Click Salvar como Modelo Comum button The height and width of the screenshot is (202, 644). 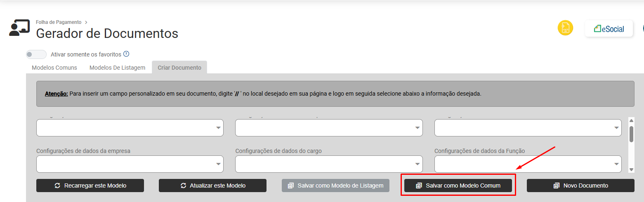point(458,186)
